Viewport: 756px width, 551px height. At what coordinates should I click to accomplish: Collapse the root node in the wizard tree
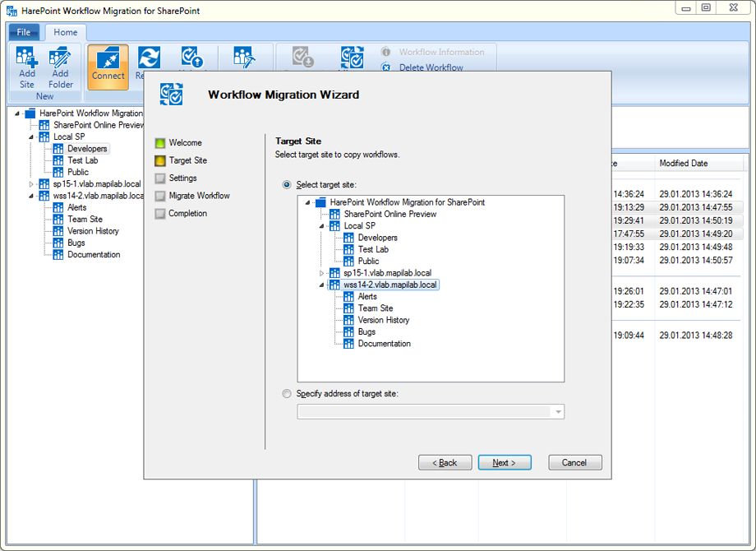pos(307,202)
